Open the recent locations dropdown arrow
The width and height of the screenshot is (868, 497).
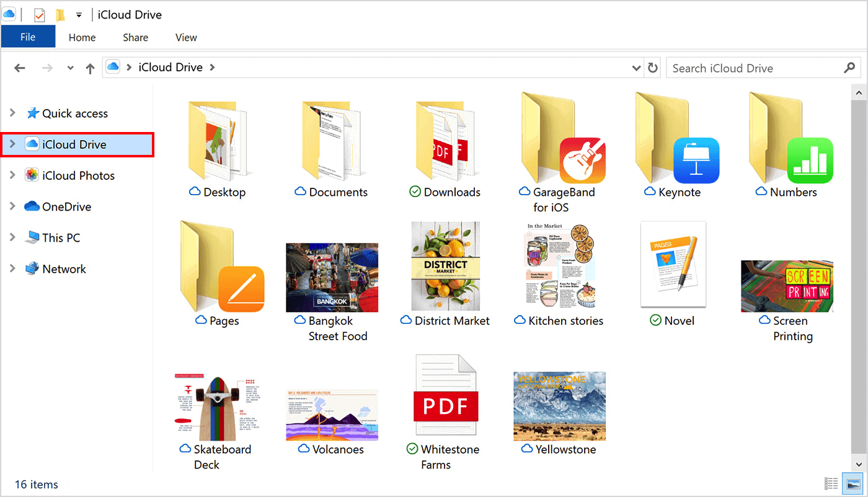coord(70,68)
